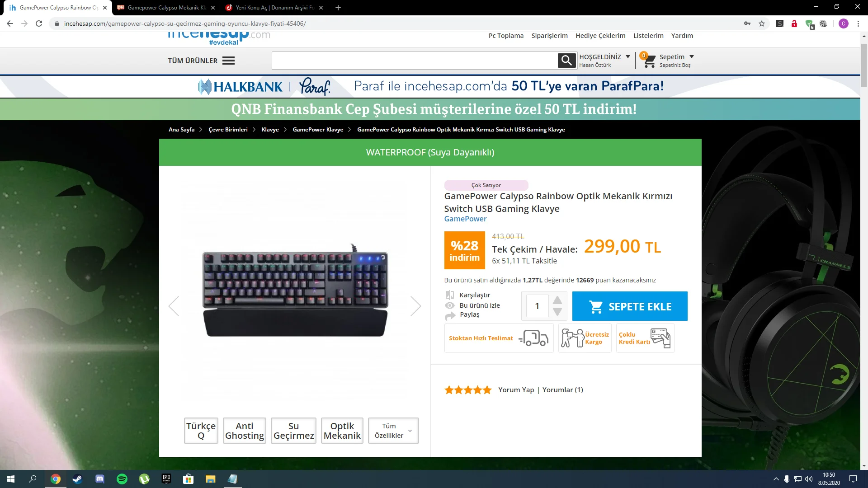Open the TÜM ÜRÜNLER hamburger menu icon
Viewport: 868px width, 488px height.
pyautogui.click(x=228, y=61)
